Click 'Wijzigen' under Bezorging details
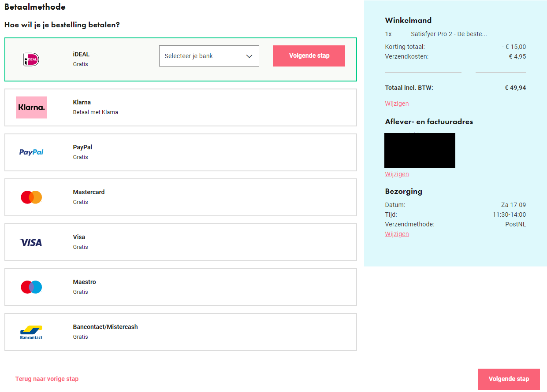This screenshot has height=392, width=547. [x=397, y=234]
